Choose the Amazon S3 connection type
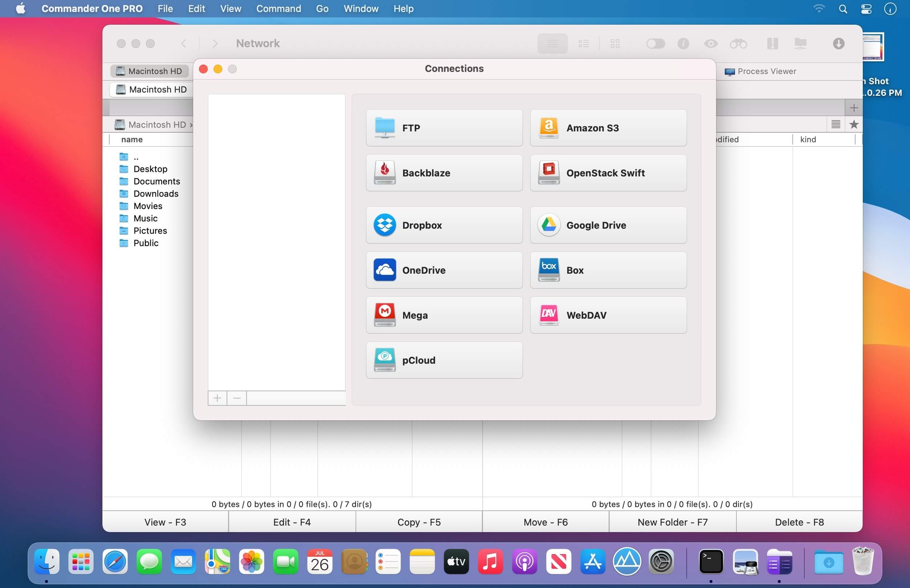This screenshot has height=588, width=910. 608,128
